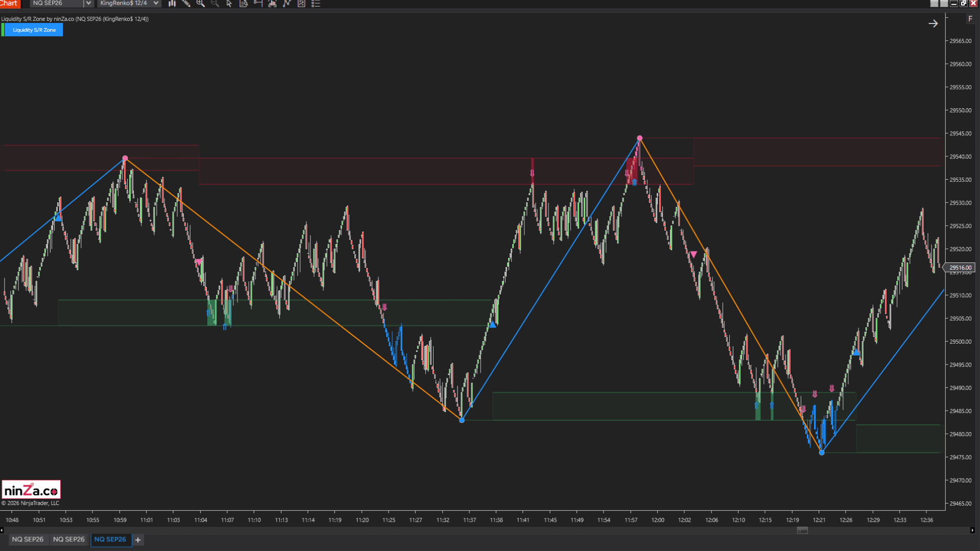
Task: Open the indicators bar-chart icon
Action: [272, 4]
